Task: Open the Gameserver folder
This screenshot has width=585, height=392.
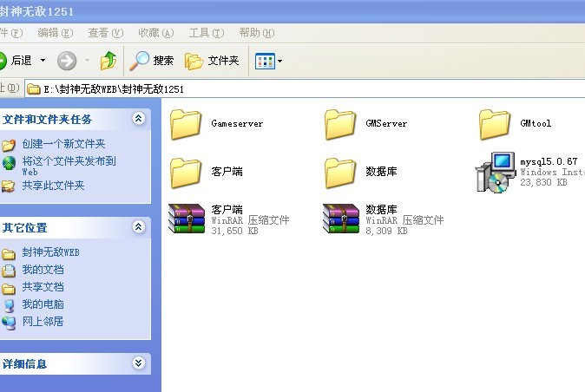Action: click(x=186, y=124)
